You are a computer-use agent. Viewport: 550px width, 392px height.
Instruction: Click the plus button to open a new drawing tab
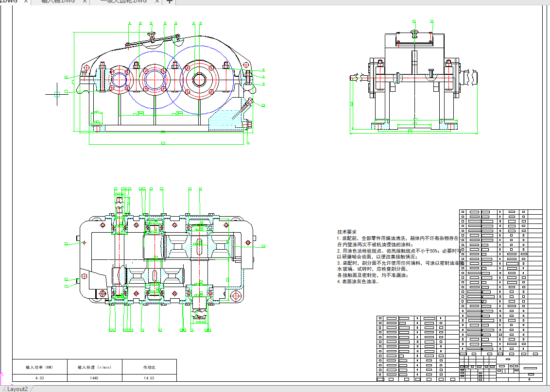[x=169, y=1]
